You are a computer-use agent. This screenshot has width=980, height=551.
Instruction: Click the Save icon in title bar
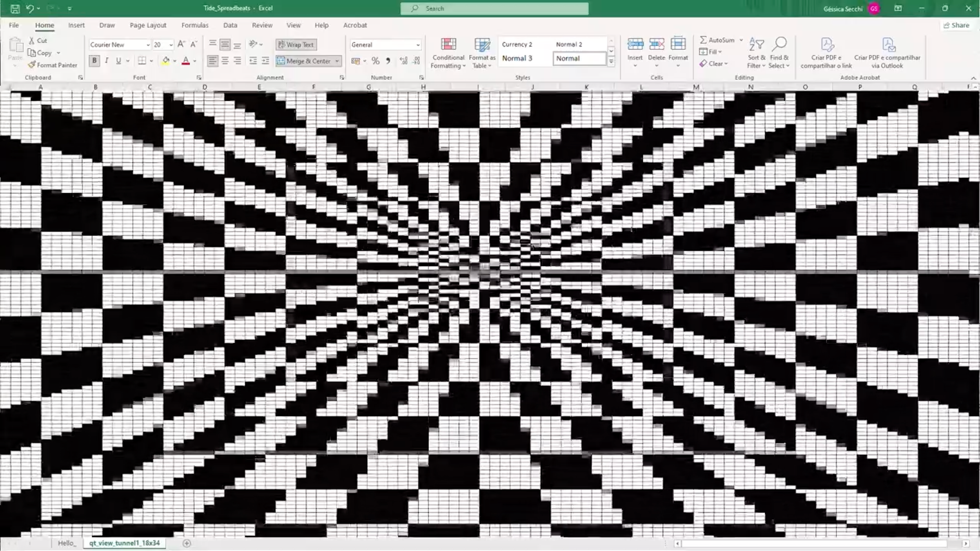point(15,9)
